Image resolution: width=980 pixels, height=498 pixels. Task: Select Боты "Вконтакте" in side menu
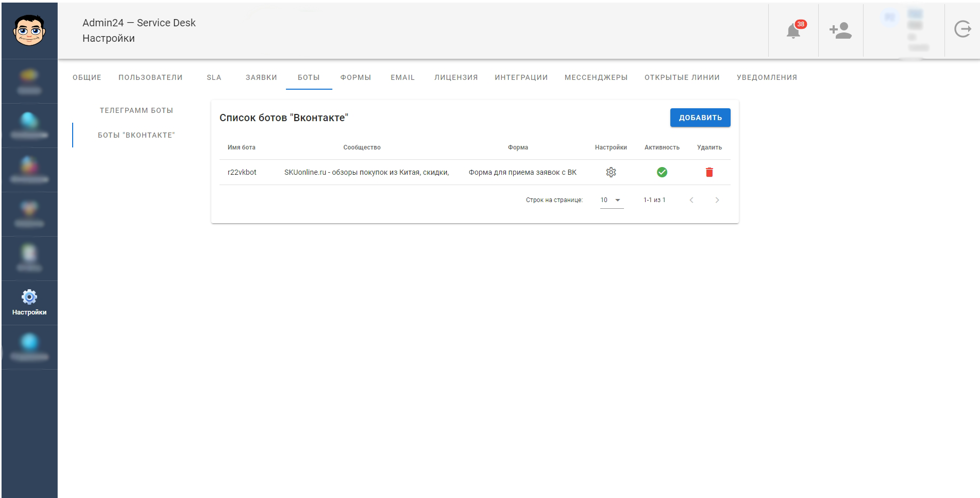pyautogui.click(x=137, y=135)
